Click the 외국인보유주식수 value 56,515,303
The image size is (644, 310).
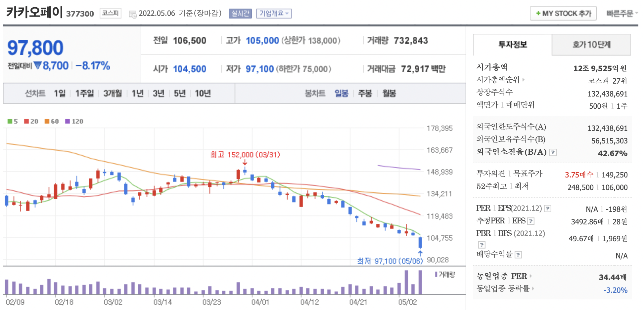pos(610,141)
